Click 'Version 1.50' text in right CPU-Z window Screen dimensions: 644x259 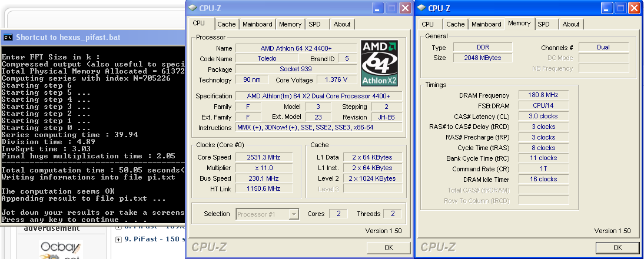tap(612, 231)
